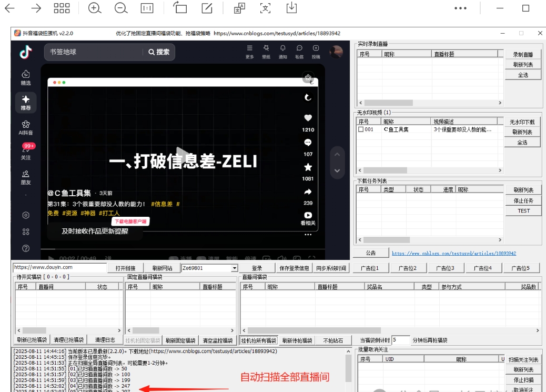Click the 打开链接 button

click(x=125, y=268)
